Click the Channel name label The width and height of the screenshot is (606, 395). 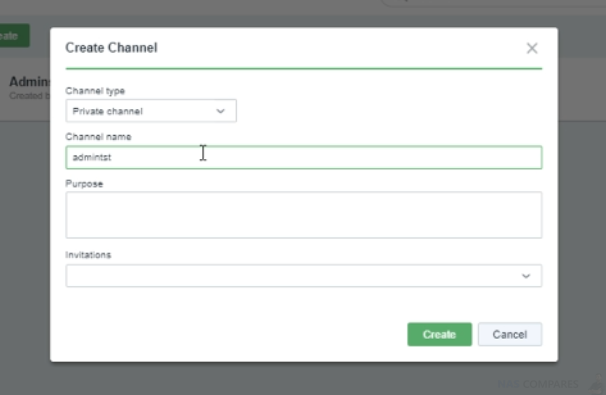(x=98, y=137)
